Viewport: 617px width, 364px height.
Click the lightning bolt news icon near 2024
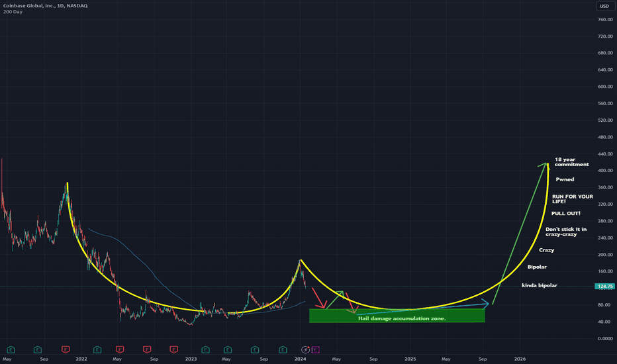coord(305,349)
